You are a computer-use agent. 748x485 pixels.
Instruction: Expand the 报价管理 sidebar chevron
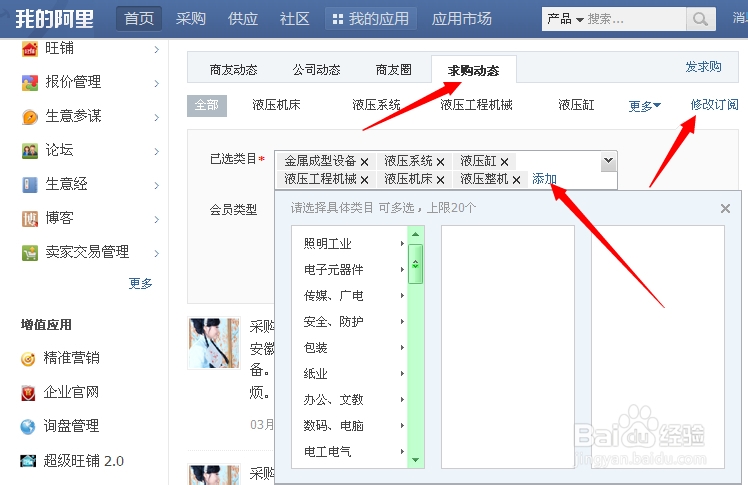pos(156,83)
